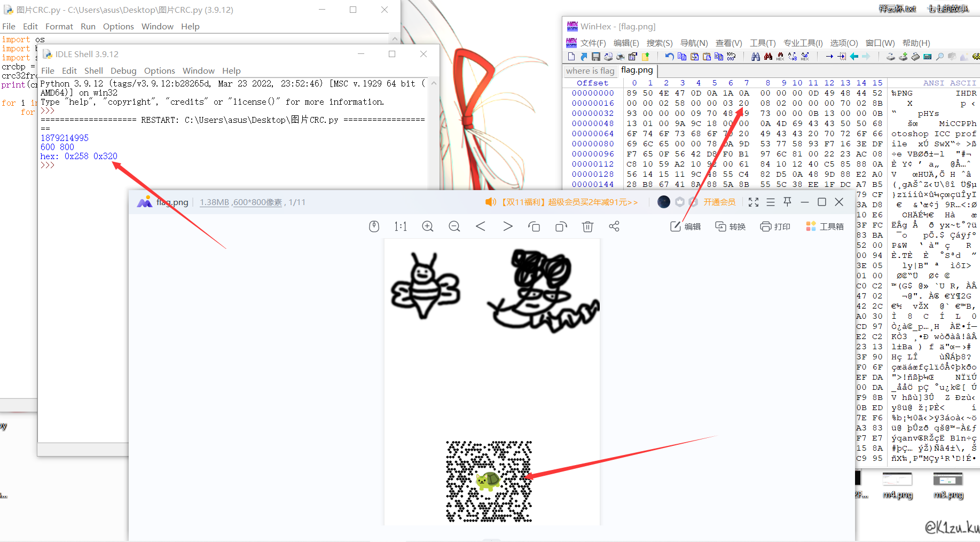Click cyan Back arrow in WinHex toolbar

[x=854, y=57]
